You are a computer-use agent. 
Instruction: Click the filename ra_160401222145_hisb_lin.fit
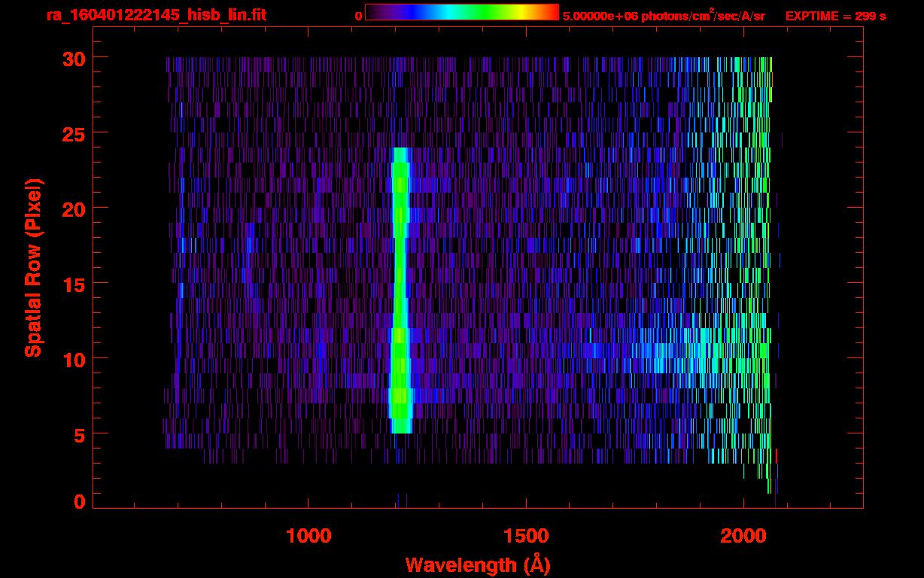tap(156, 15)
